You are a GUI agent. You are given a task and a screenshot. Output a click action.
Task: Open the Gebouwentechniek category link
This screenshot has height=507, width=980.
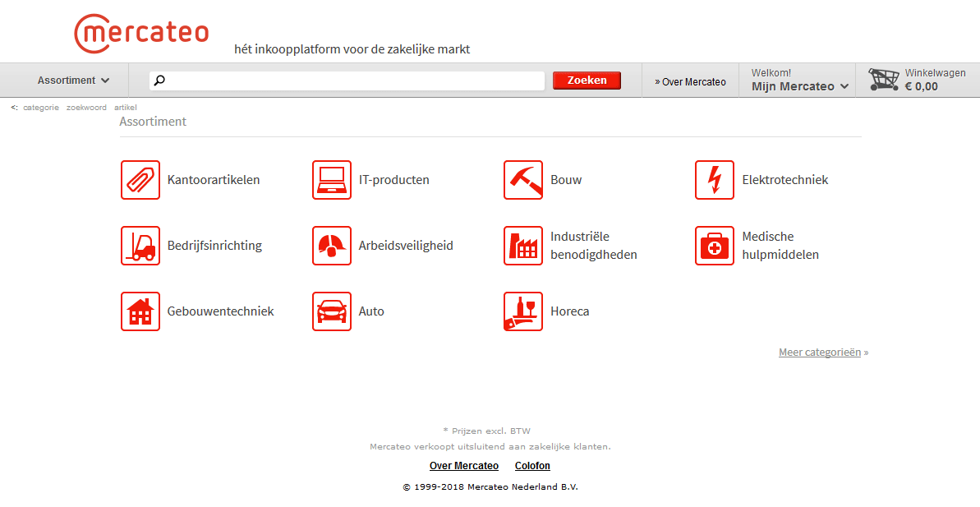[x=221, y=311]
